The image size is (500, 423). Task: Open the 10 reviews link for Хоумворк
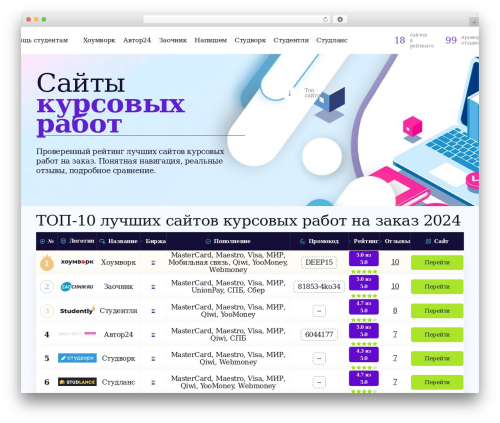click(x=395, y=262)
